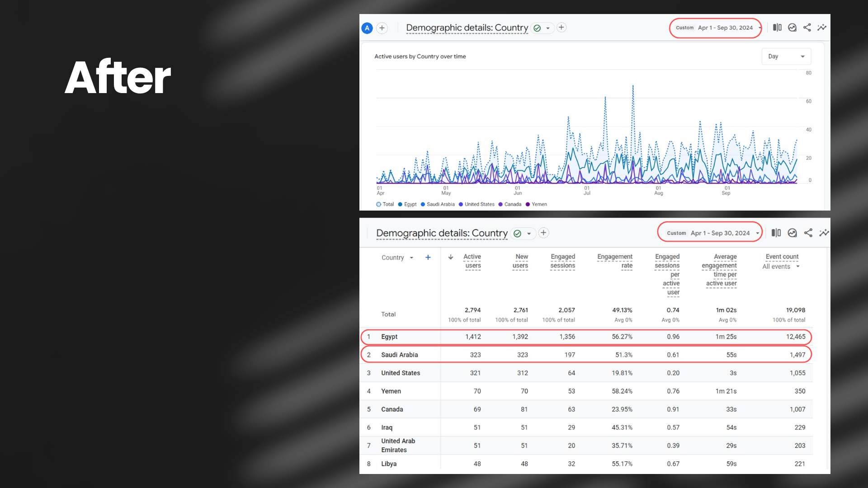Open compare view icon in top panel

pyautogui.click(x=777, y=28)
